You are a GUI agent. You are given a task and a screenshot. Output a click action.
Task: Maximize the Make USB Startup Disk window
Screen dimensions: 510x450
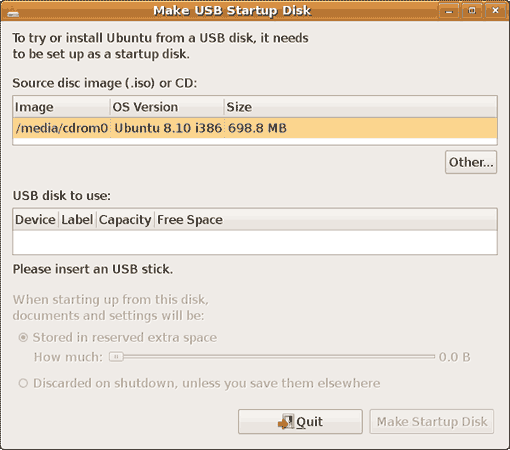point(472,11)
